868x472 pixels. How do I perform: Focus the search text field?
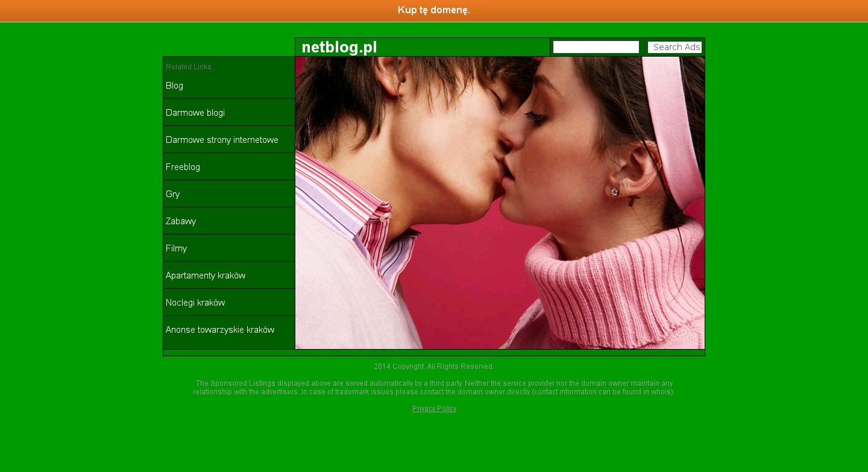(596, 47)
